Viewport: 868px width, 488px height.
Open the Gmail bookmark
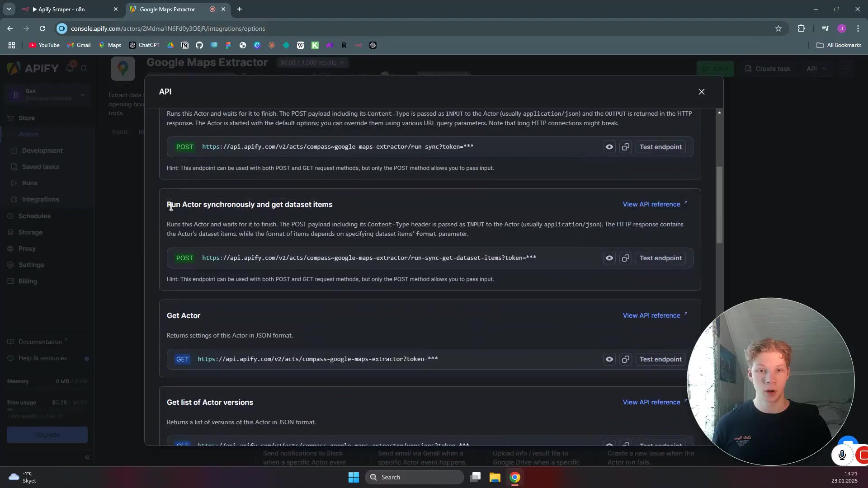point(79,45)
